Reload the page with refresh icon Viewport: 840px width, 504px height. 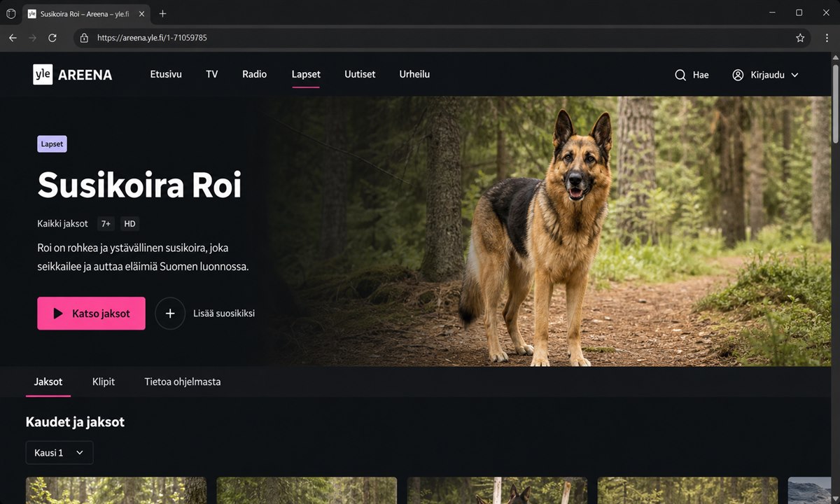[52, 38]
